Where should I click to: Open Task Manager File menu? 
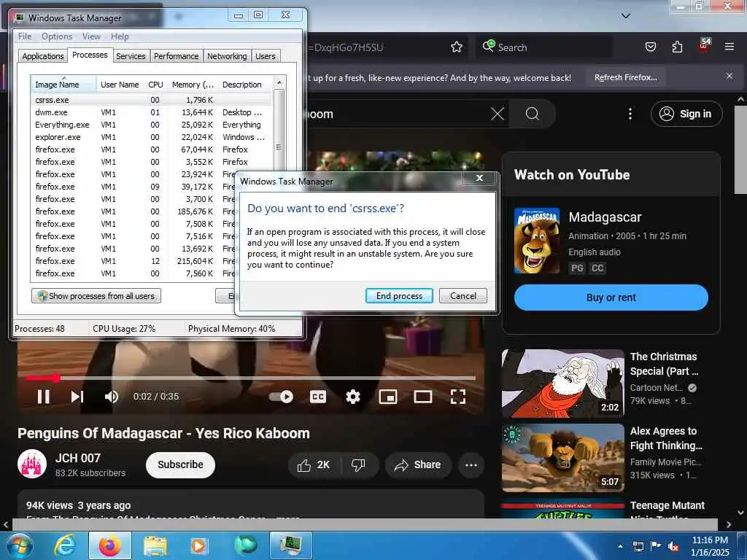(25, 36)
